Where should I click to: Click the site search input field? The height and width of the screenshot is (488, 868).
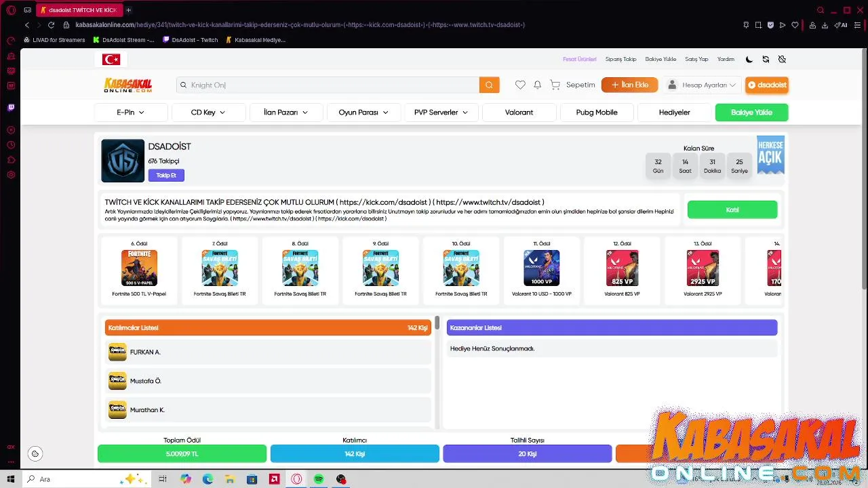tap(328, 85)
